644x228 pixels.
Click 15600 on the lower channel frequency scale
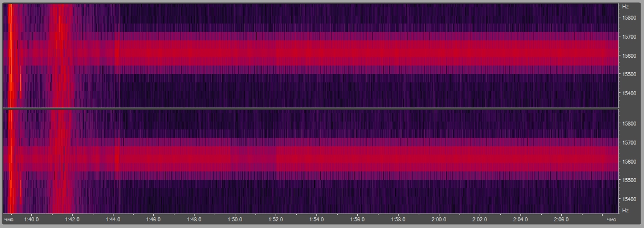point(629,161)
